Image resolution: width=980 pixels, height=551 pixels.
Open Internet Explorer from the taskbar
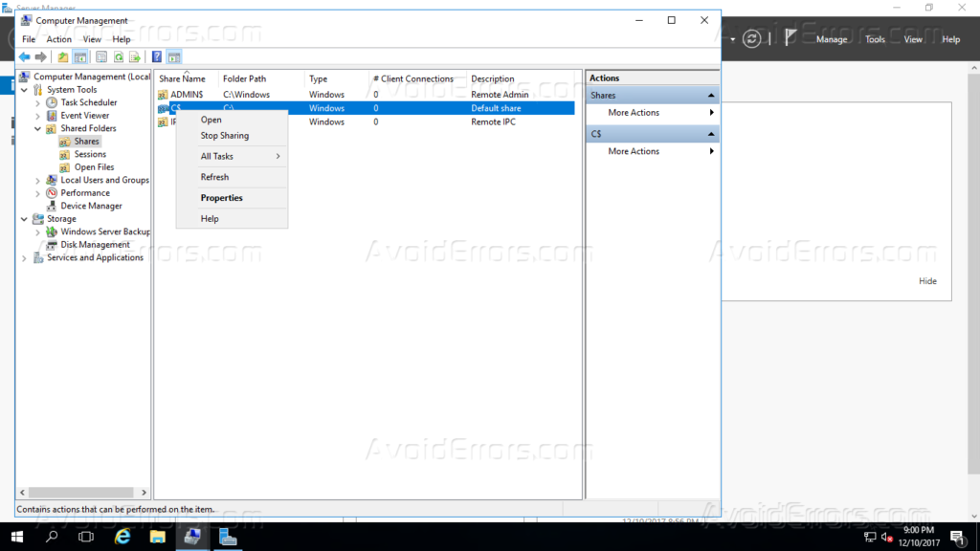(x=122, y=537)
